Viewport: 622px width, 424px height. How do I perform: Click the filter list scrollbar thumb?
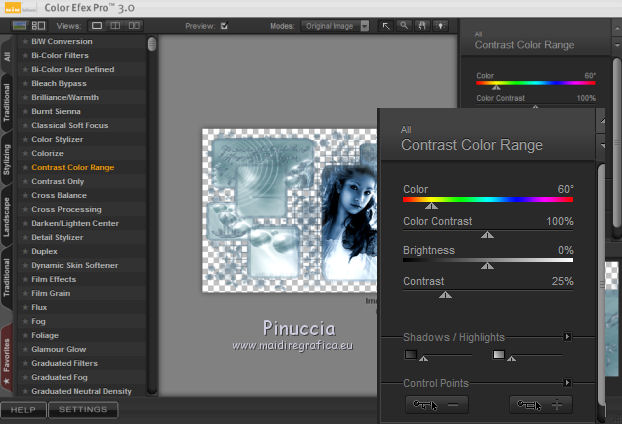tap(152, 44)
